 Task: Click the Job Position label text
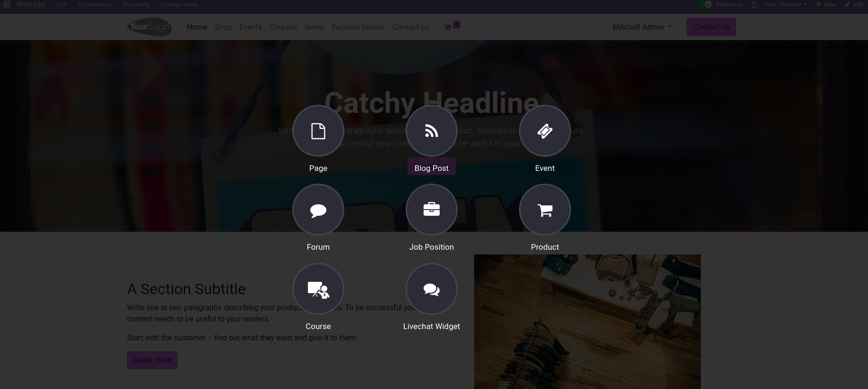pos(432,247)
